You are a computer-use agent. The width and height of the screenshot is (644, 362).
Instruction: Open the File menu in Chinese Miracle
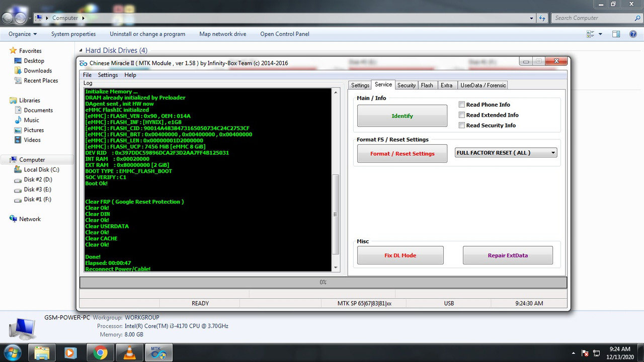coord(87,75)
